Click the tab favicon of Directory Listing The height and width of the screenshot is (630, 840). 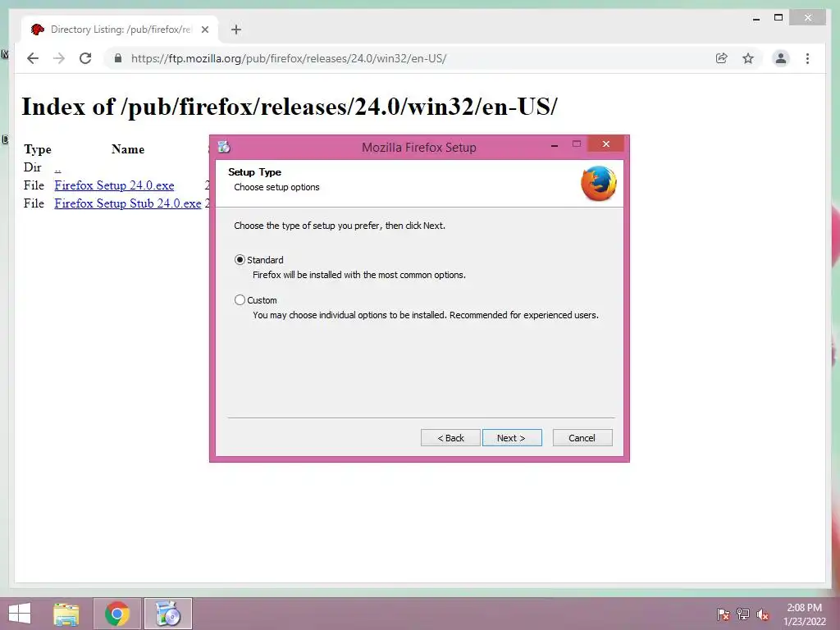(x=37, y=30)
